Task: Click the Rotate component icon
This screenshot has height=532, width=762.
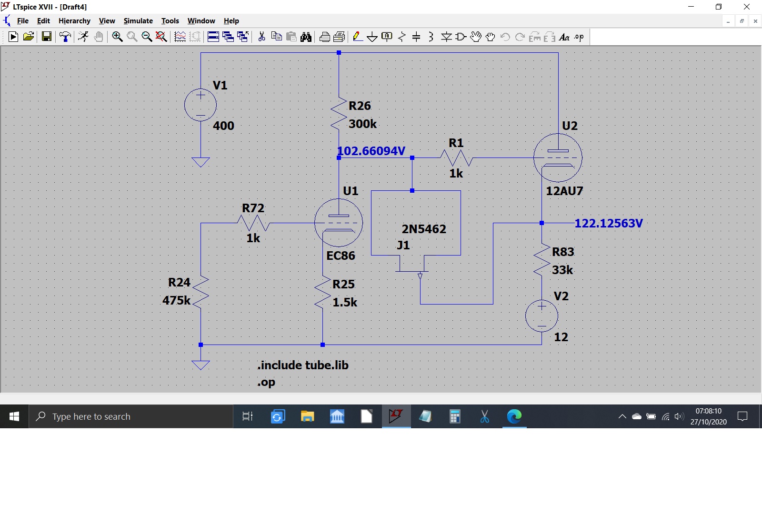Action: coord(535,37)
